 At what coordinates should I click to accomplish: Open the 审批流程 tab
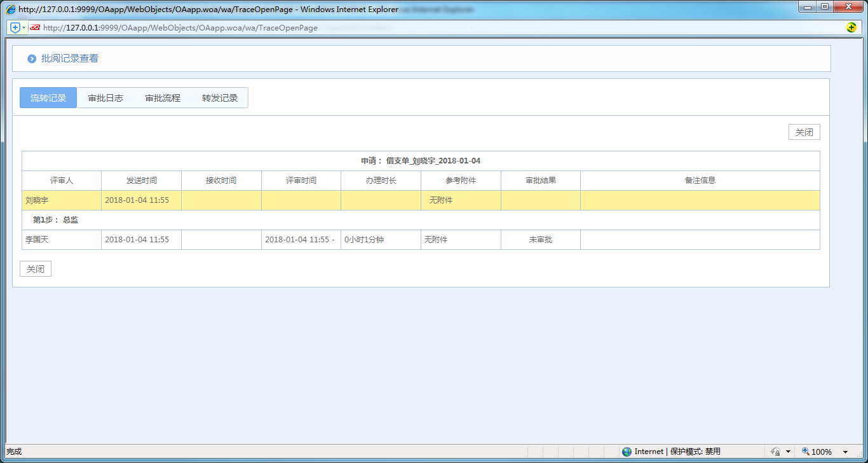click(x=163, y=98)
